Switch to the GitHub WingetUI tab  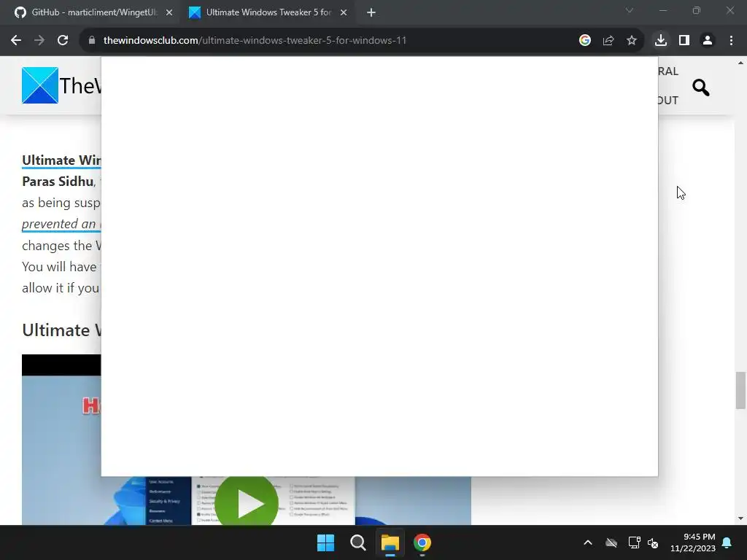pyautogui.click(x=94, y=12)
